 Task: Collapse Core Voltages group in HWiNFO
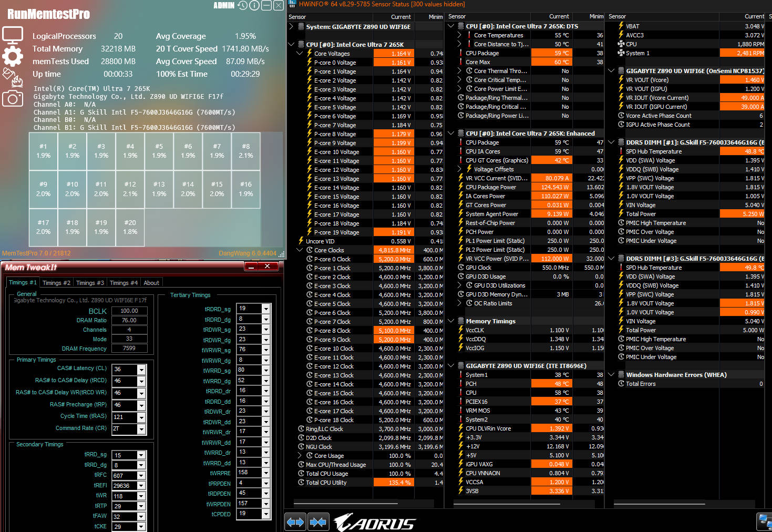click(x=300, y=53)
